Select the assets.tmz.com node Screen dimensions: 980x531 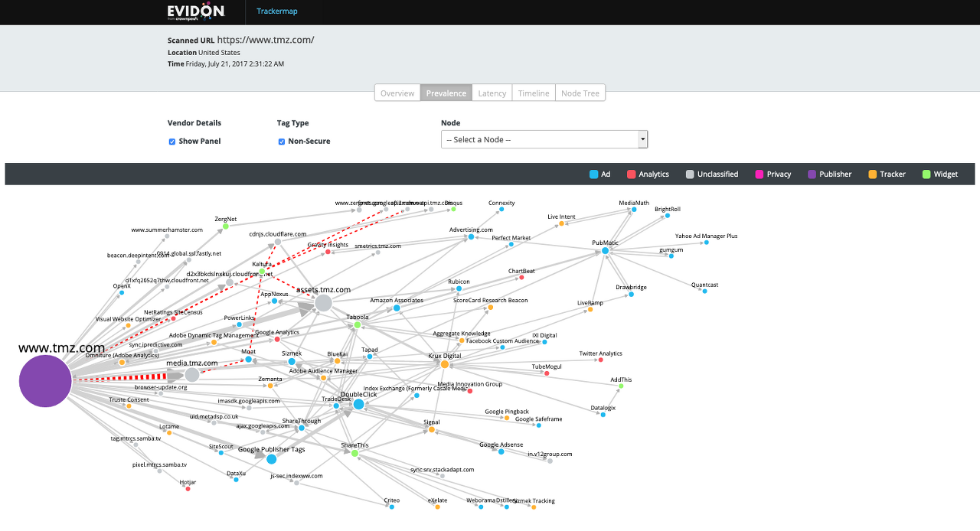tap(323, 303)
